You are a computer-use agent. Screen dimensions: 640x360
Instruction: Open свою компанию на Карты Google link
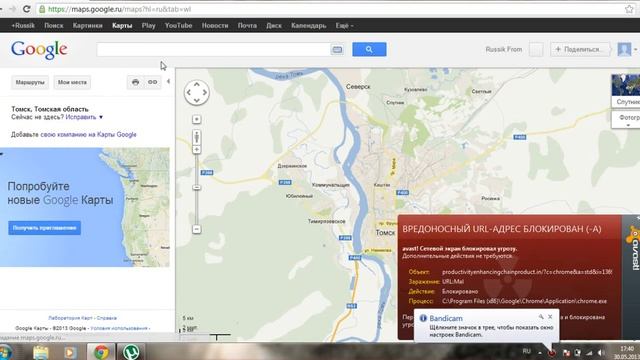(89, 134)
